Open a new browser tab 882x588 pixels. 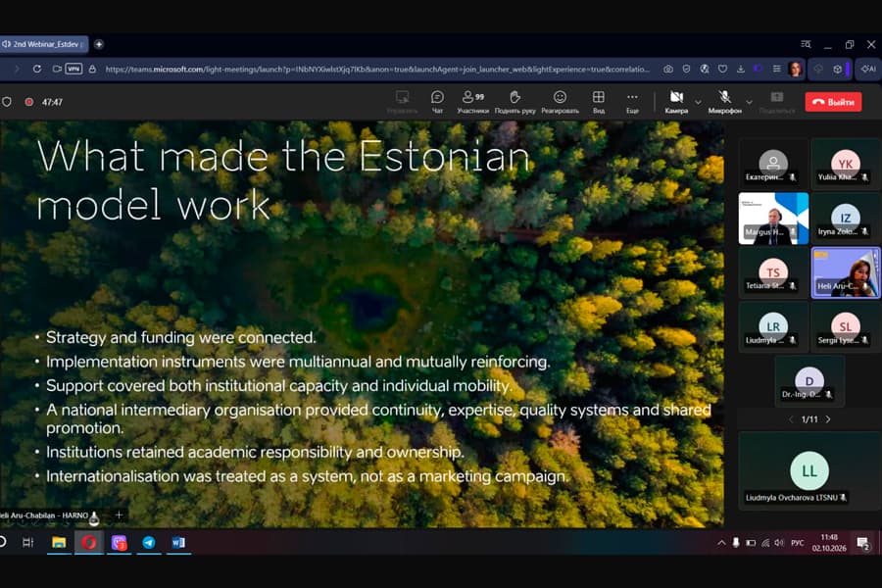99,44
